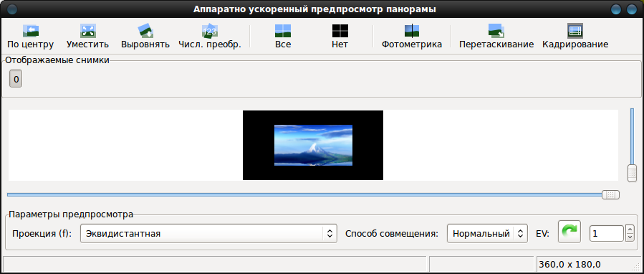644x274 pixels.
Task: Toggle displayed image button 0
Action: [x=16, y=79]
